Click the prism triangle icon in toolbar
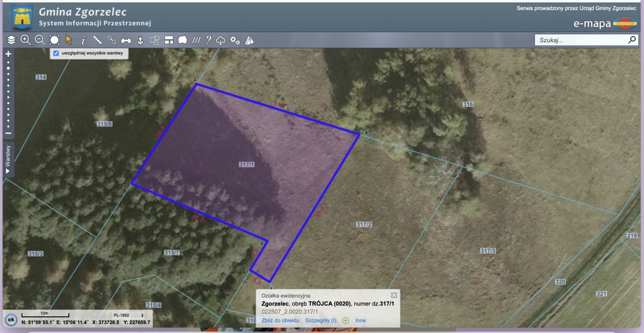Image resolution: width=644 pixels, height=333 pixels. (x=249, y=41)
